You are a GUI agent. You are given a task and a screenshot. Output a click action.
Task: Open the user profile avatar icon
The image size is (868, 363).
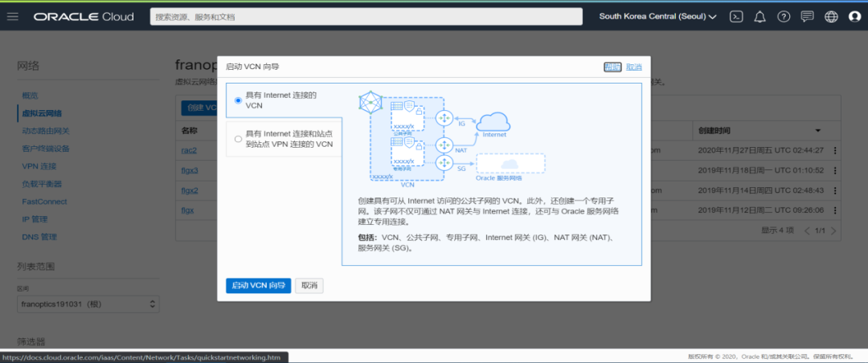coord(854,17)
